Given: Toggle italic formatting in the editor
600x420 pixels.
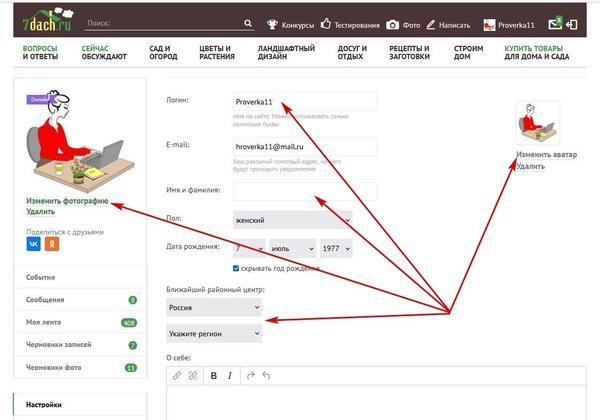Looking at the screenshot, I should point(230,376).
